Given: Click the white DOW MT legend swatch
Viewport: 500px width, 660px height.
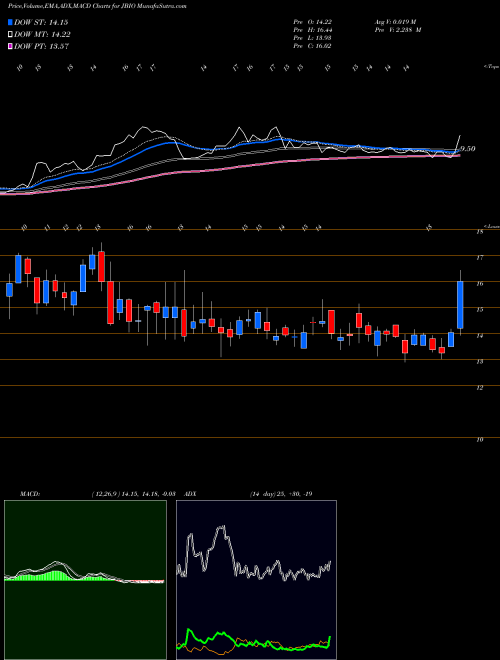Looking at the screenshot, I should tap(10, 35).
